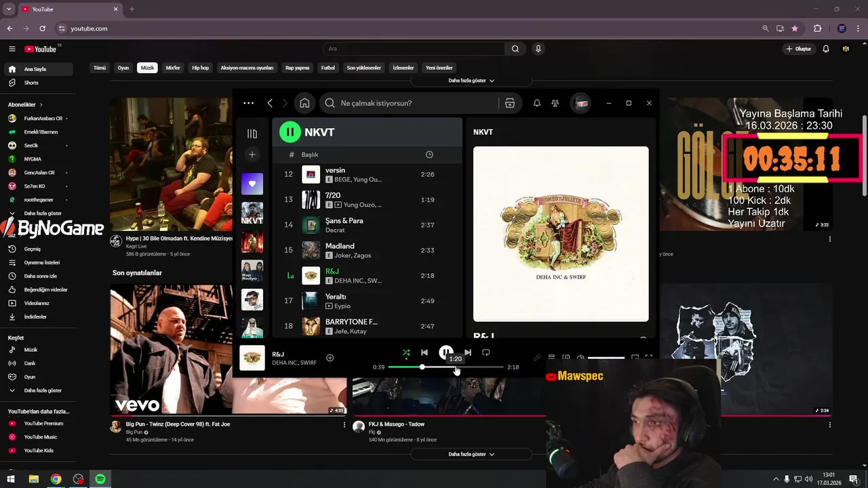868x488 pixels.
Task: Click YouTube search box 'Ara'
Action: pos(414,49)
